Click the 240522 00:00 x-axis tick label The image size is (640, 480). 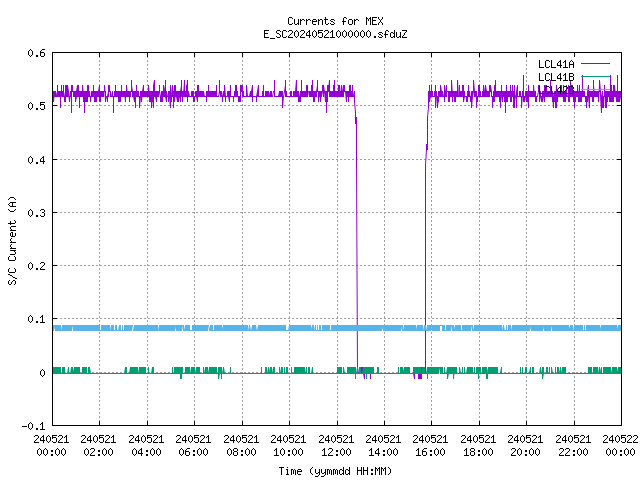pos(620,446)
